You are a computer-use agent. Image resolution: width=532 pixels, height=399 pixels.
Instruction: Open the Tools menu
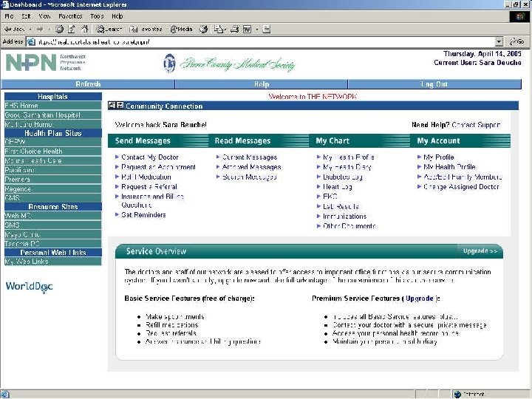point(97,16)
